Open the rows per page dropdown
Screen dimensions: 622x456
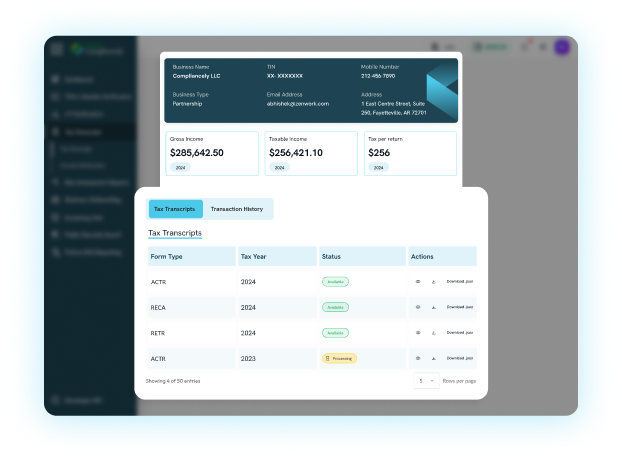click(424, 381)
